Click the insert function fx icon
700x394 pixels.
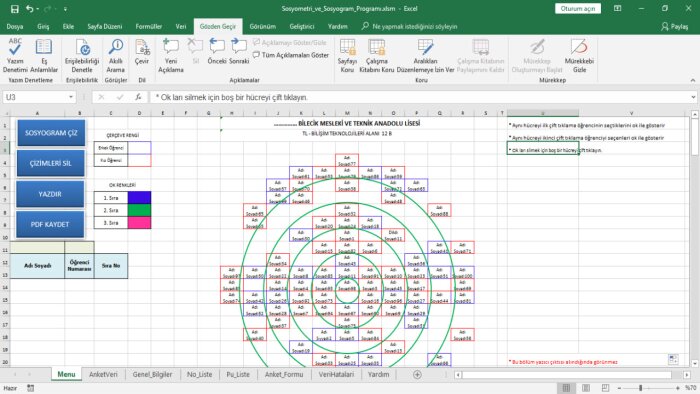tap(138, 97)
